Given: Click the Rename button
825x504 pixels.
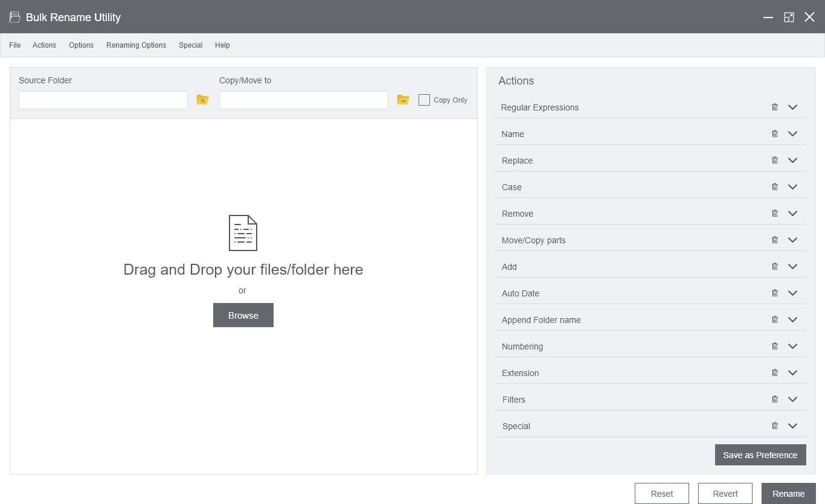Looking at the screenshot, I should click(x=789, y=493).
